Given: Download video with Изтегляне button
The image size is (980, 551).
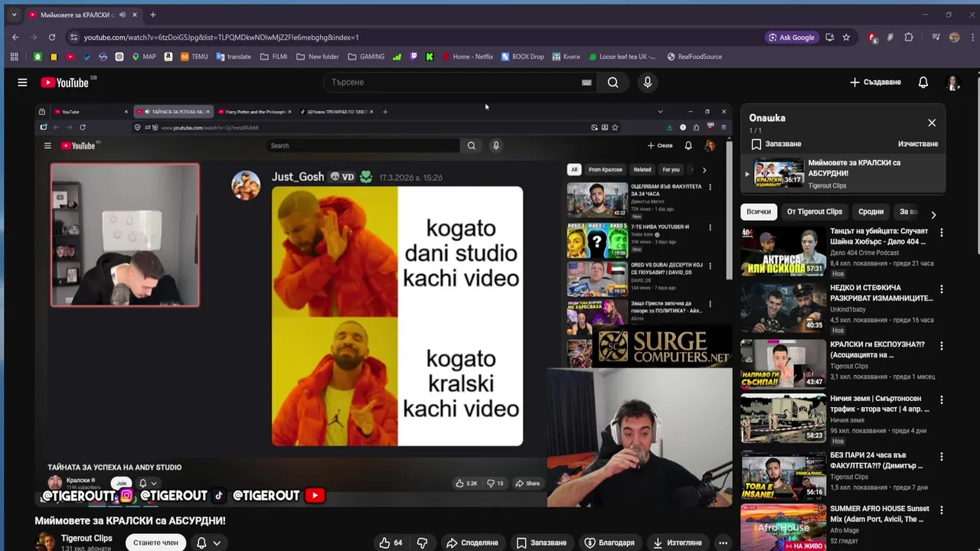Looking at the screenshot, I should [677, 543].
